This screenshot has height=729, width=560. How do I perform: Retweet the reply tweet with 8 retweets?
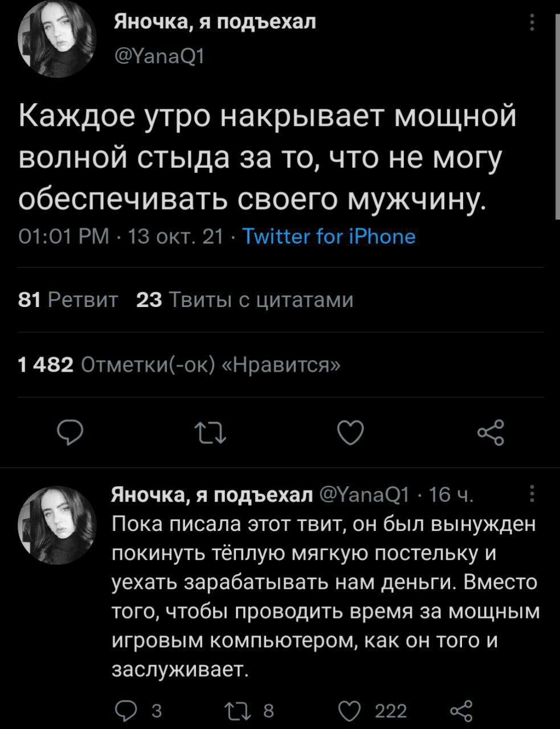(x=235, y=710)
